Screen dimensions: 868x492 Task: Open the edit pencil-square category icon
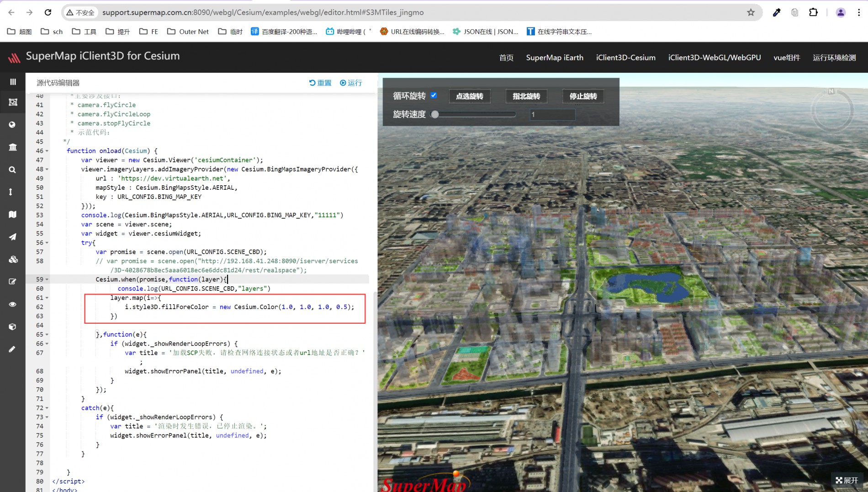point(13,282)
